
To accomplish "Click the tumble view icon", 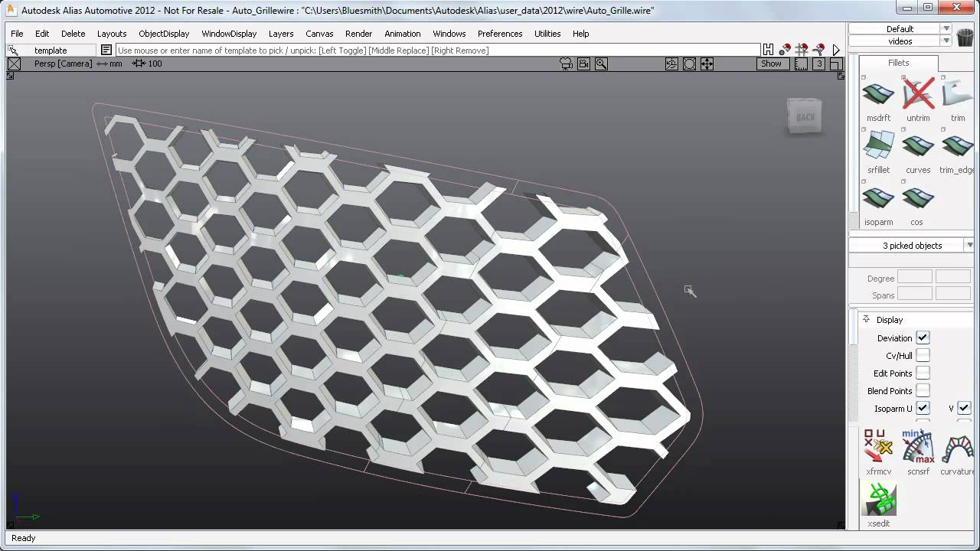I will [x=671, y=64].
